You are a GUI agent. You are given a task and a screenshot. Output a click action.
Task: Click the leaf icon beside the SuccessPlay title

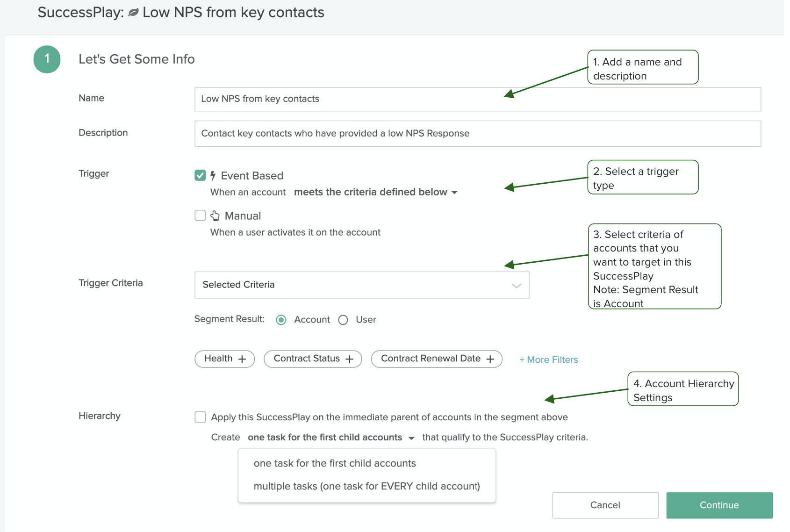pyautogui.click(x=133, y=13)
